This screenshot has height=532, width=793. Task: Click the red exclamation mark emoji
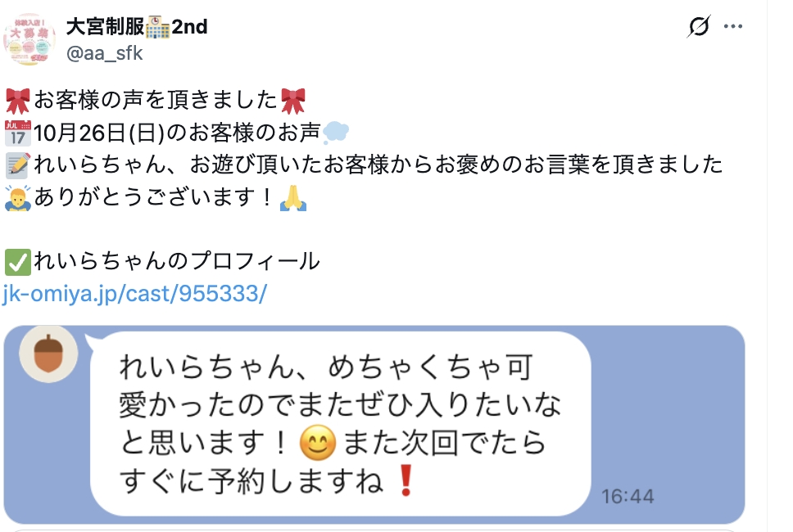406,481
